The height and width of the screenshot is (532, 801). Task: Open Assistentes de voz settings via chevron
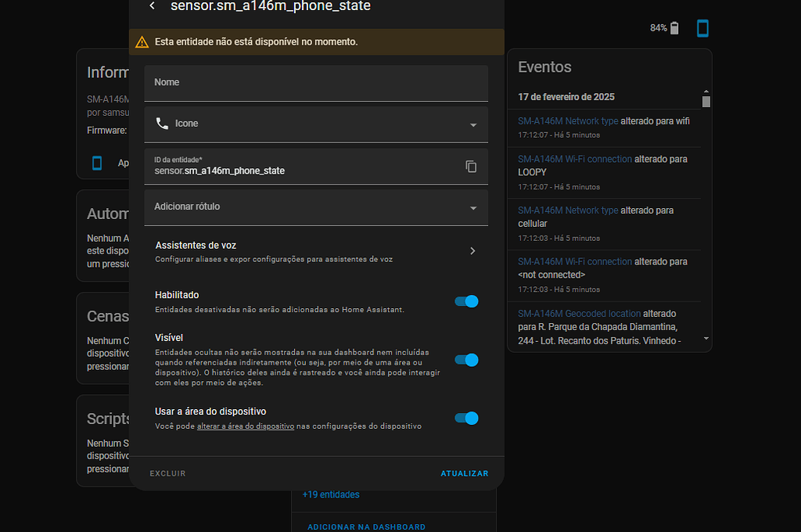click(x=472, y=250)
